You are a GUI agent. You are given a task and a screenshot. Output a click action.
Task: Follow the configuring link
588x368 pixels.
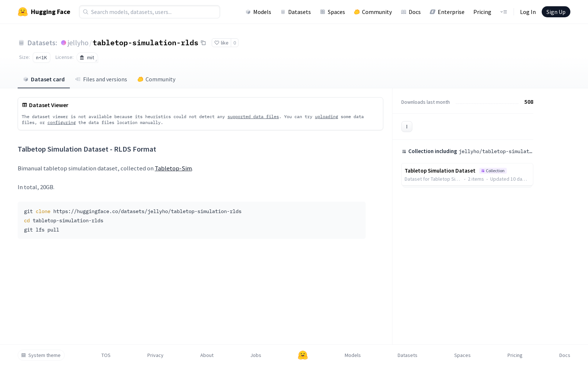click(61, 123)
